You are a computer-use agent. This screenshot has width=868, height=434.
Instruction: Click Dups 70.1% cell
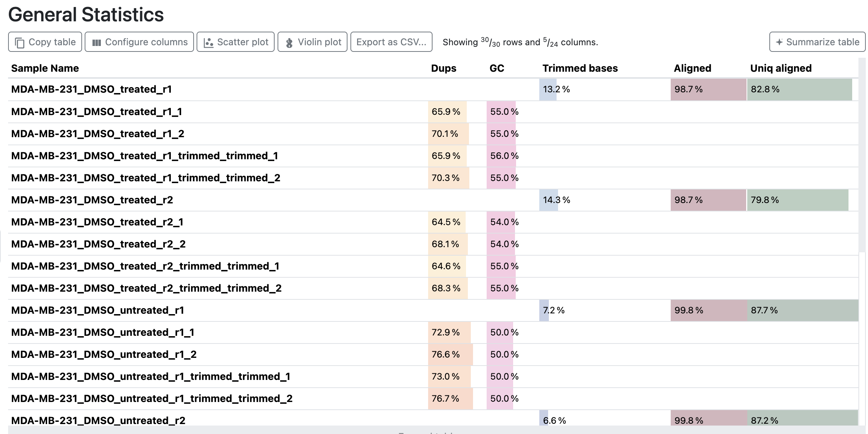(x=456, y=134)
